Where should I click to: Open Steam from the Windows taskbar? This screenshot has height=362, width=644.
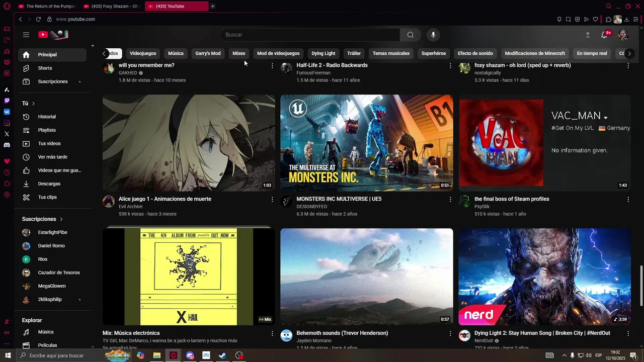point(222,355)
